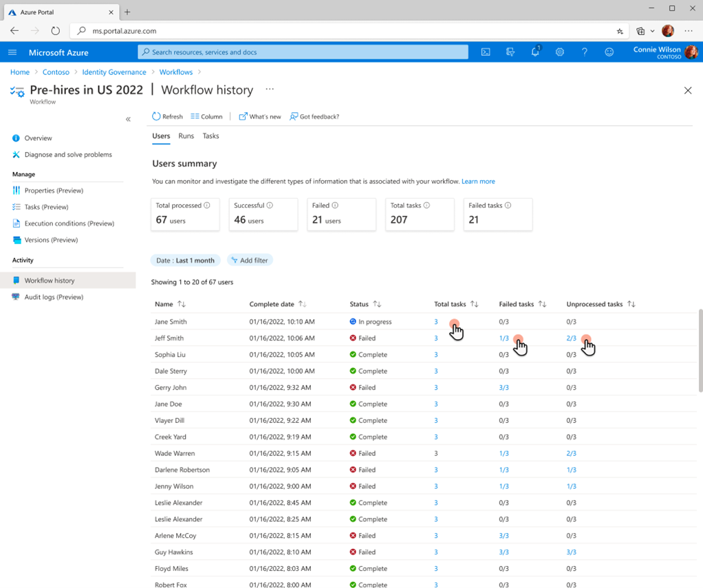Viewport: 703px width, 588px height.
Task: Open the notifications bell icon
Action: (x=534, y=52)
